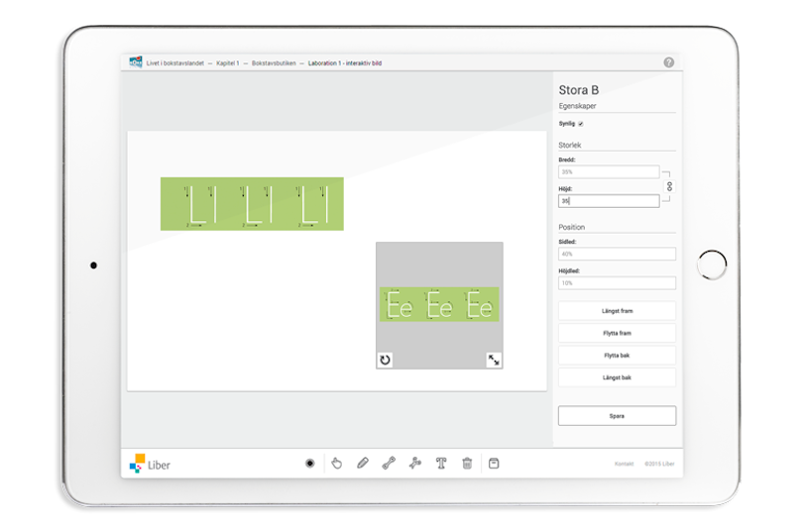The width and height of the screenshot is (803, 532).
Task: Select the text tool
Action: 441,463
